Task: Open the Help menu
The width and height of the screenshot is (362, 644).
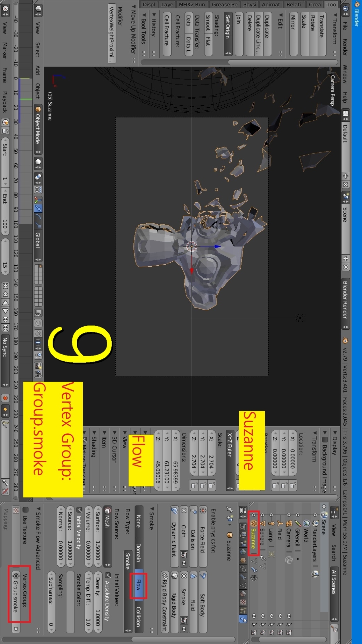Action: [345, 97]
